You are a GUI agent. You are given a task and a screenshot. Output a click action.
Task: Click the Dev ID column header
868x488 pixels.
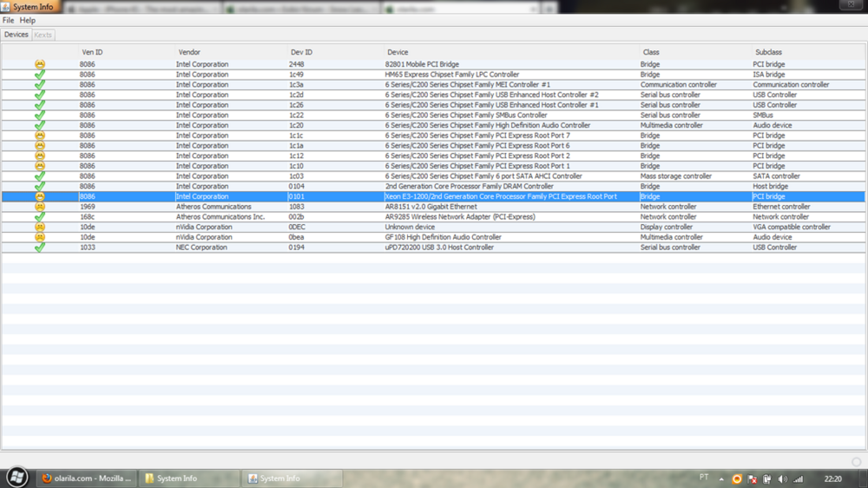tap(301, 52)
